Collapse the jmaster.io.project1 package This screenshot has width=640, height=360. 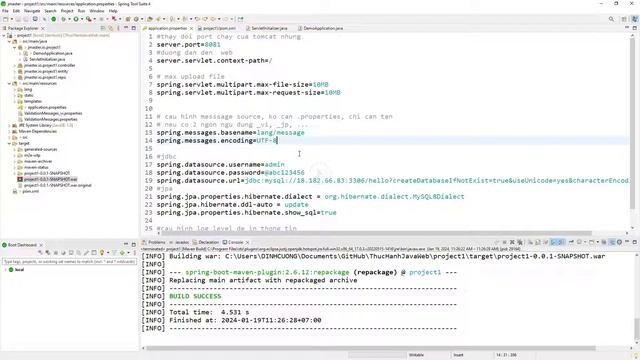pyautogui.click(x=15, y=47)
